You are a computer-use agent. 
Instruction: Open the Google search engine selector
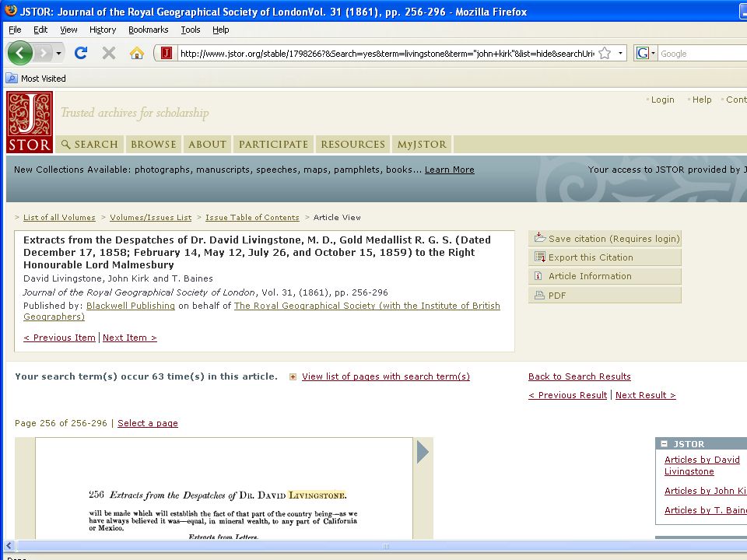tap(646, 53)
